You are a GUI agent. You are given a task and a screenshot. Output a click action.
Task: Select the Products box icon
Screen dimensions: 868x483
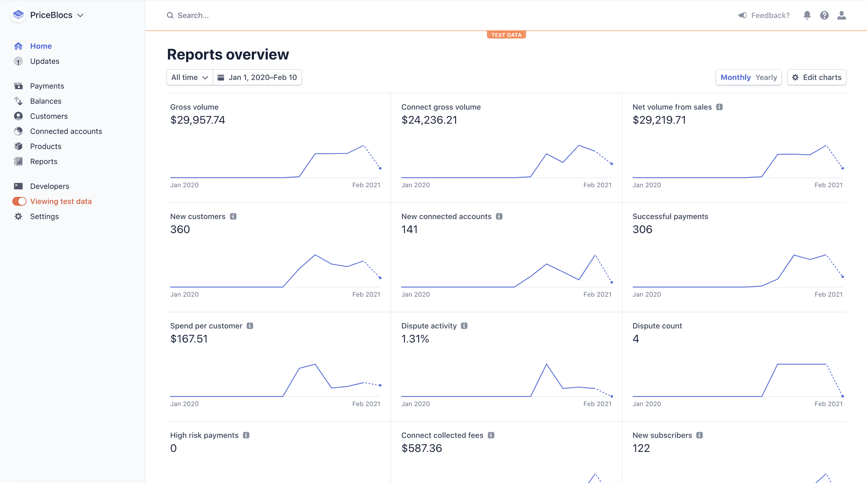[19, 146]
